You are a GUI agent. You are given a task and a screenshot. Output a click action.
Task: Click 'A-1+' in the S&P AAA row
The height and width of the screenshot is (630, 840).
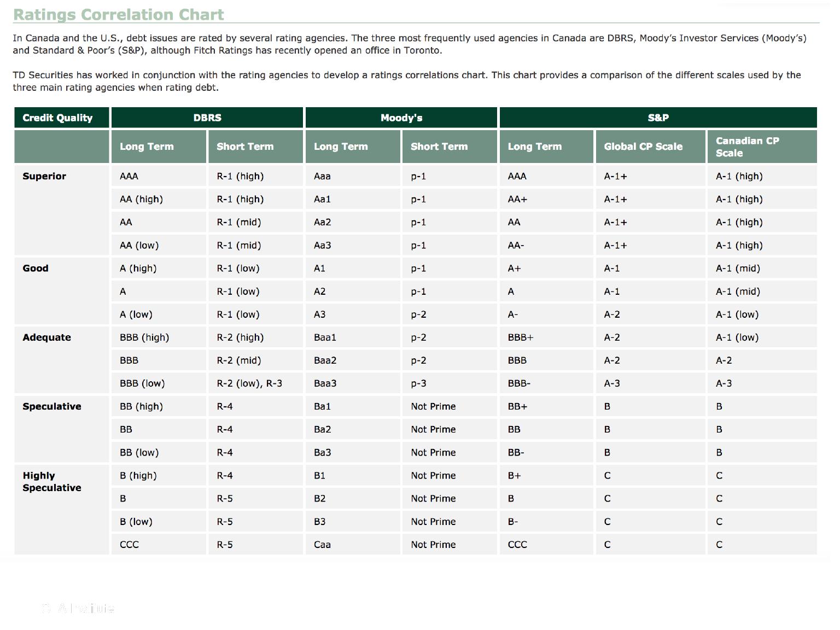click(651, 176)
